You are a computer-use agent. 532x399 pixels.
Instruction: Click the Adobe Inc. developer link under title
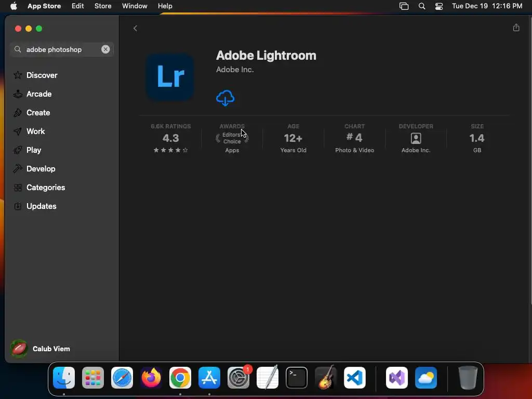pos(235,70)
